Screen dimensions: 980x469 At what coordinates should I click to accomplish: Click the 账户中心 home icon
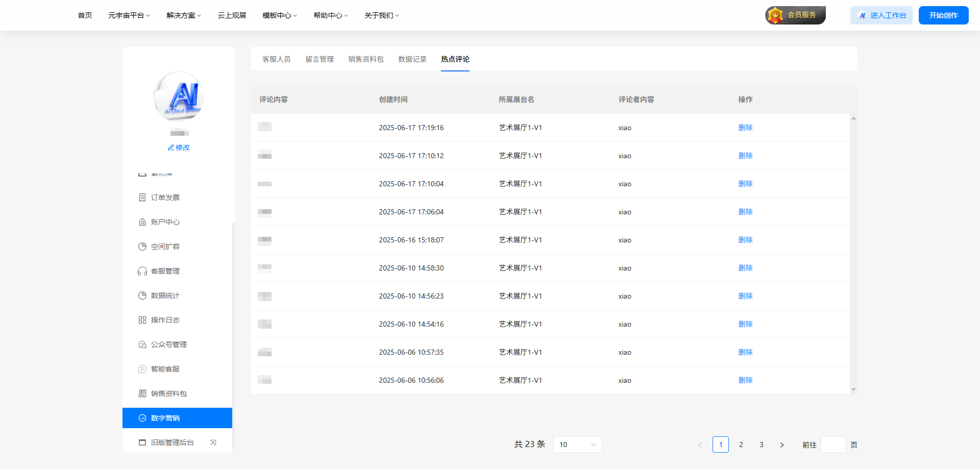point(142,222)
